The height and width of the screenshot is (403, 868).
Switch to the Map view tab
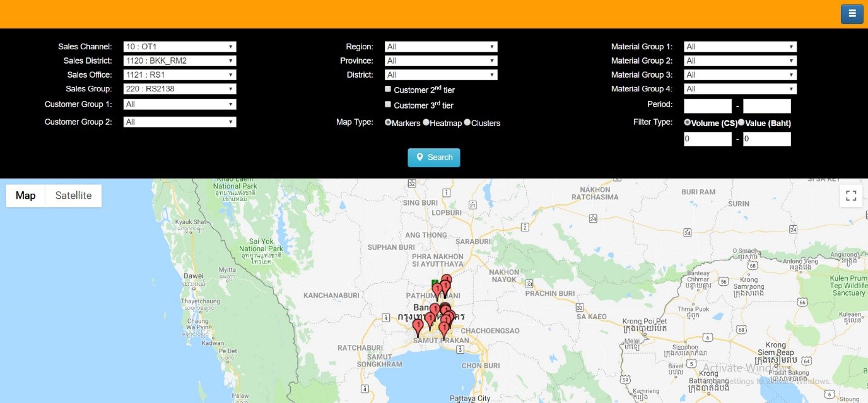pos(25,196)
